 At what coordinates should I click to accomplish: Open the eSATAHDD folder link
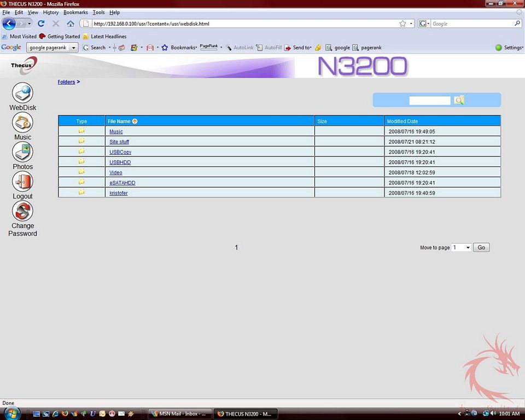point(122,183)
